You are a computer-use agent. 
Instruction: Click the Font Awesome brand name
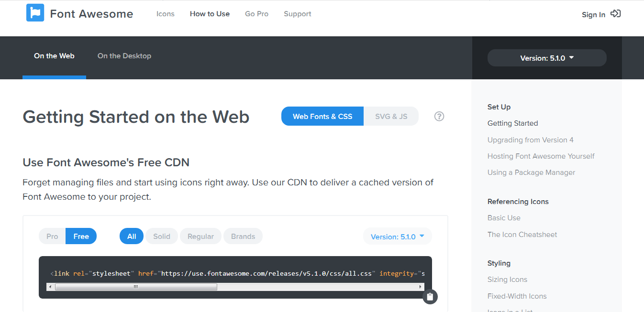coord(91,13)
